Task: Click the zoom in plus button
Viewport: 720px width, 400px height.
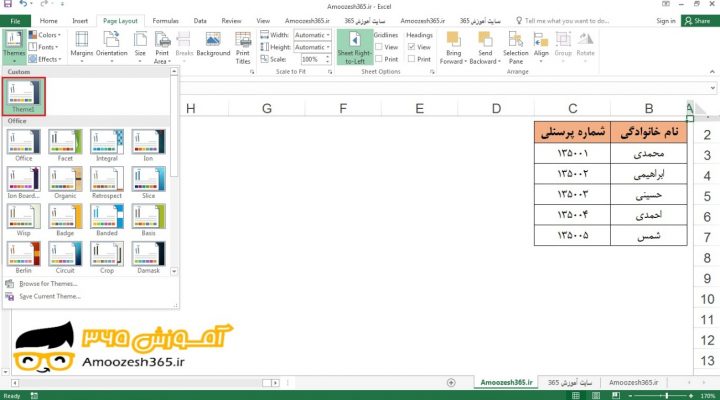Action: click(x=691, y=395)
